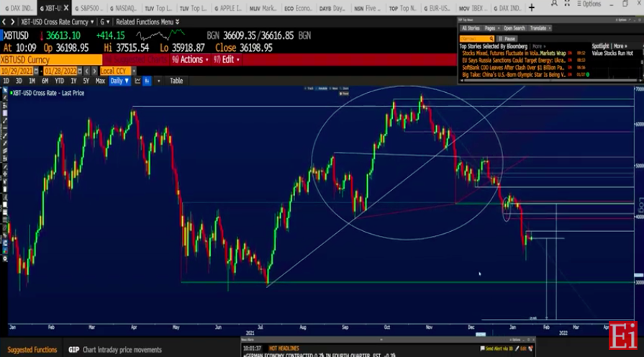Click Open Search in news panel
Image resolution: width=644 pixels, height=357 pixels.
[x=514, y=28]
